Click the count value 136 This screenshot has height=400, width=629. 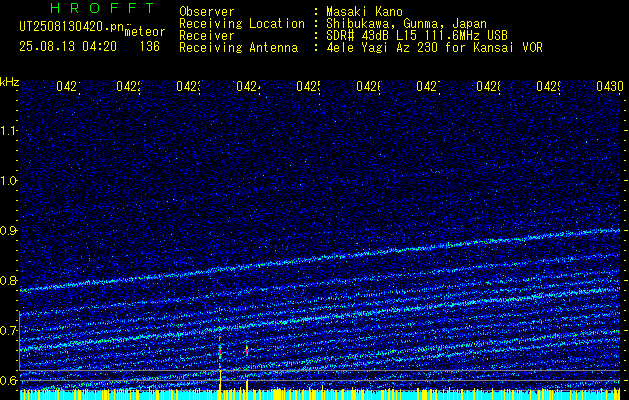coord(150,47)
